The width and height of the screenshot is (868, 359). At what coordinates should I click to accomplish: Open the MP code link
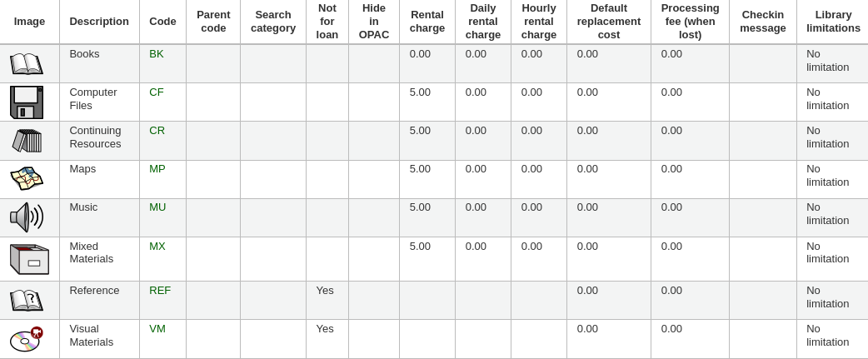pos(157,169)
